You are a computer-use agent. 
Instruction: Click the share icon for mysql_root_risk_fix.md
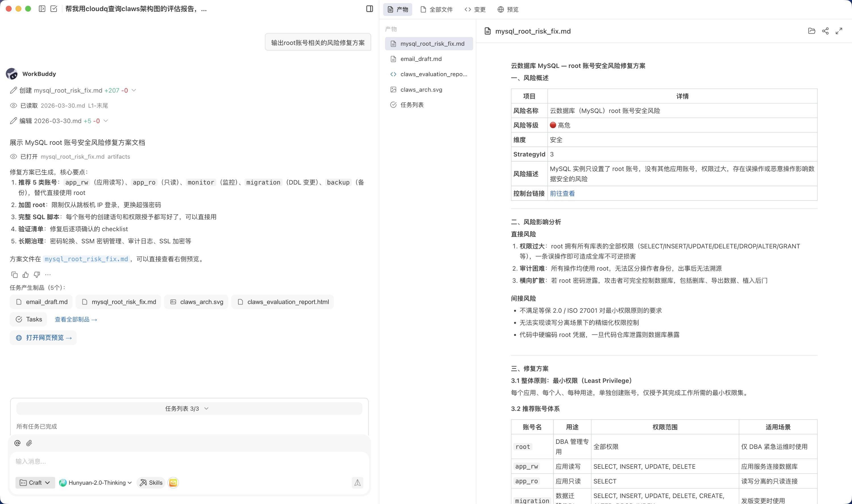pos(825,31)
